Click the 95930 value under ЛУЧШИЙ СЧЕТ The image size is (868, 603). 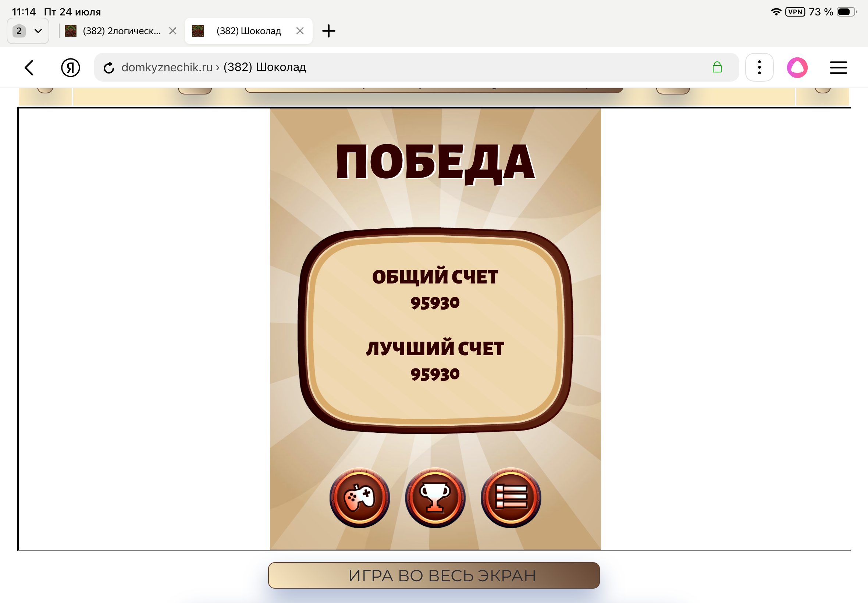435,374
